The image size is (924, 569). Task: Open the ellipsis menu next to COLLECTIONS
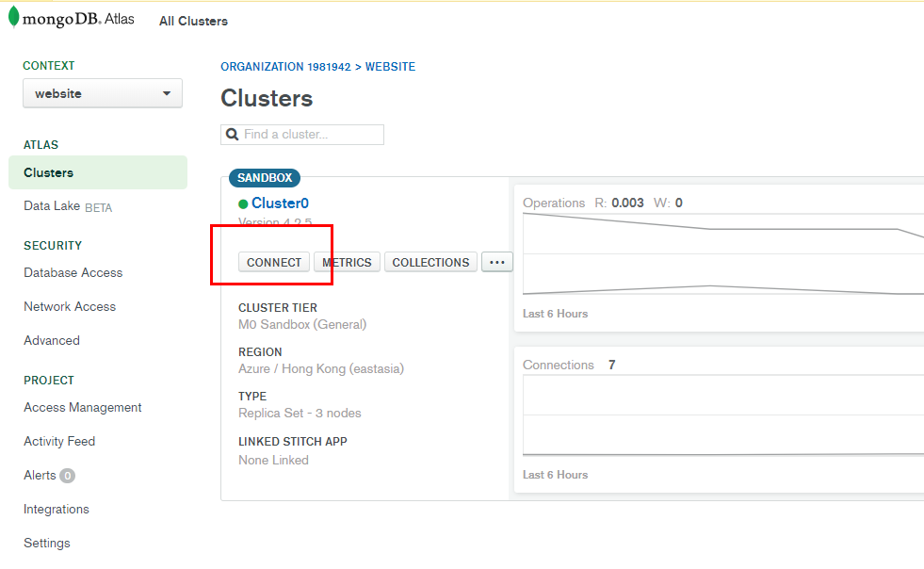[x=497, y=262]
